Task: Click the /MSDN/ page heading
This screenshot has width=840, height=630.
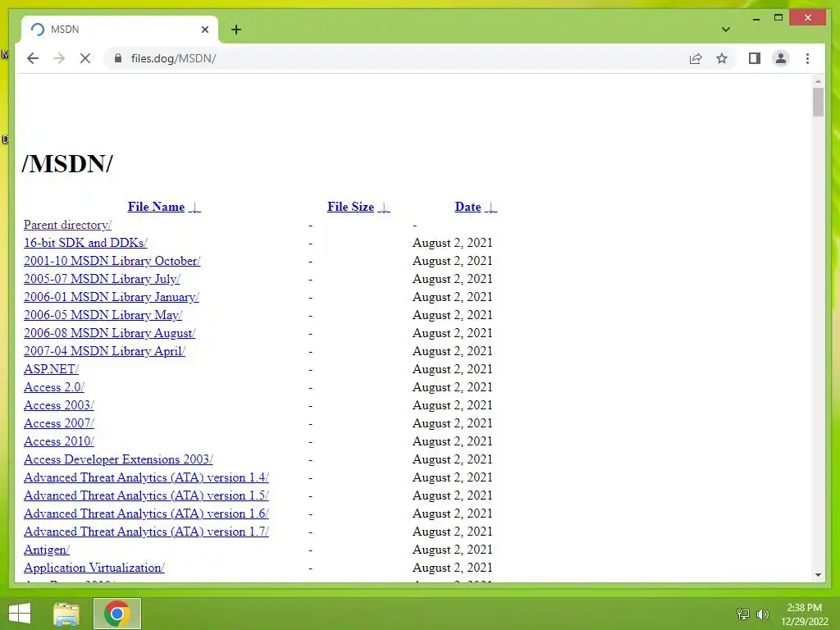Action: coord(67,163)
